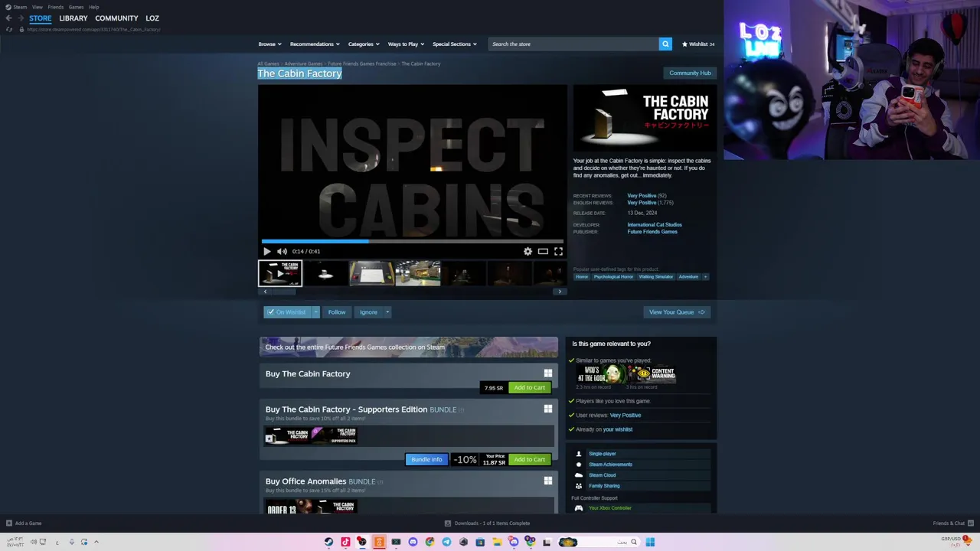Image resolution: width=980 pixels, height=551 pixels.
Task: Open the Games menu
Action: (76, 7)
